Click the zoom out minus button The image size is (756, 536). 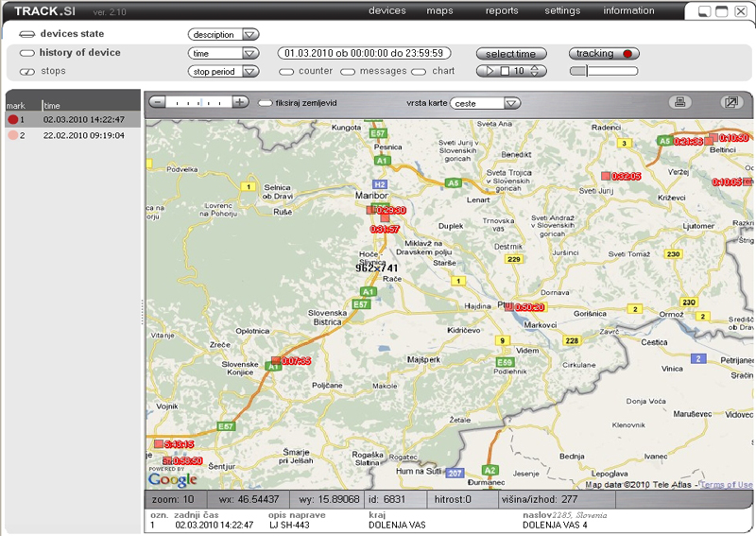pos(158,102)
